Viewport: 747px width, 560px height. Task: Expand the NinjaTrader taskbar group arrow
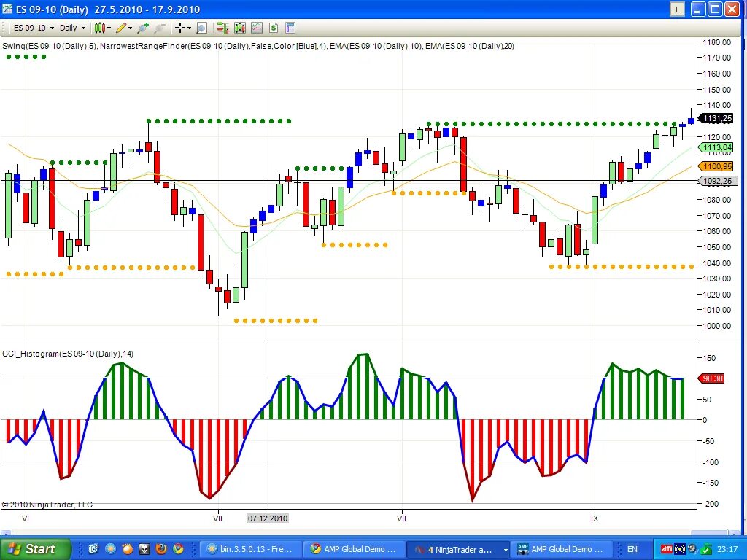[x=505, y=550]
